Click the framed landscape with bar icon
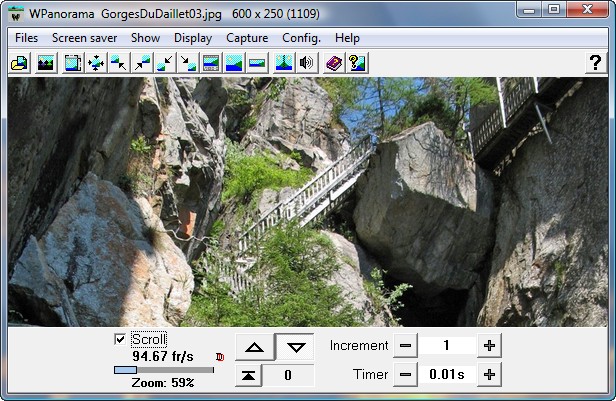This screenshot has width=616, height=401. (x=211, y=63)
